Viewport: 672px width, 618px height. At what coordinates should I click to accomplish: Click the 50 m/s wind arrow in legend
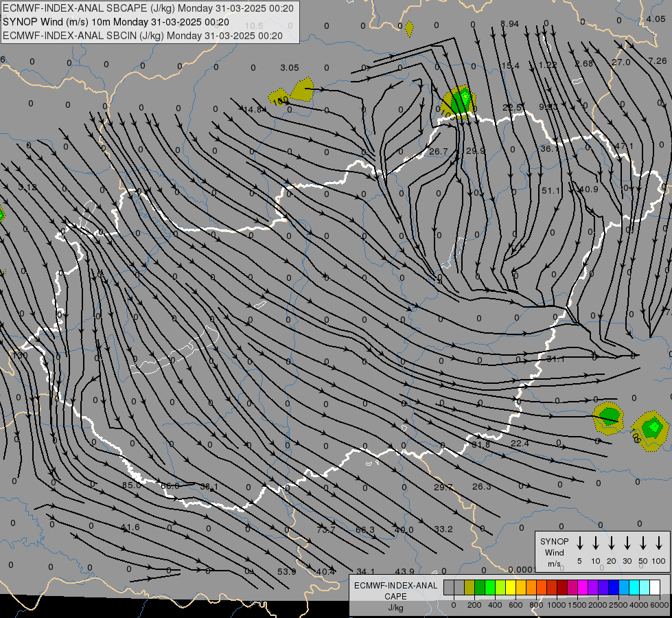click(x=643, y=543)
